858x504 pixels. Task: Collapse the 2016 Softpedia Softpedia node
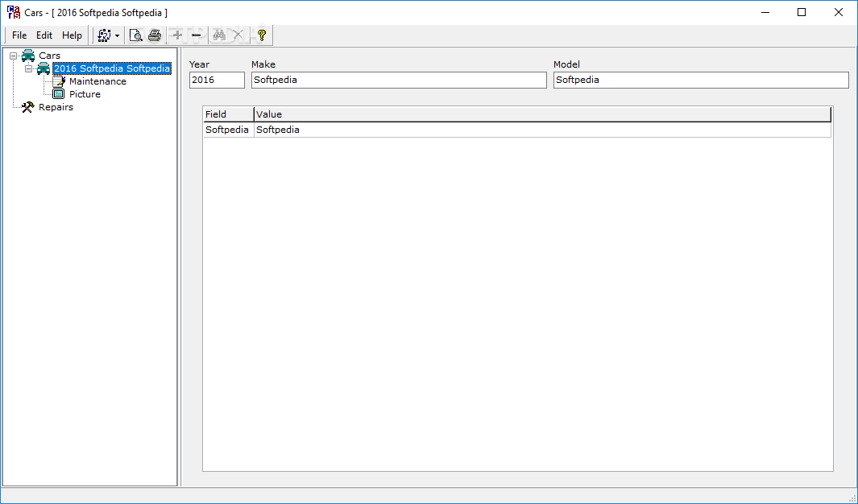coord(28,69)
